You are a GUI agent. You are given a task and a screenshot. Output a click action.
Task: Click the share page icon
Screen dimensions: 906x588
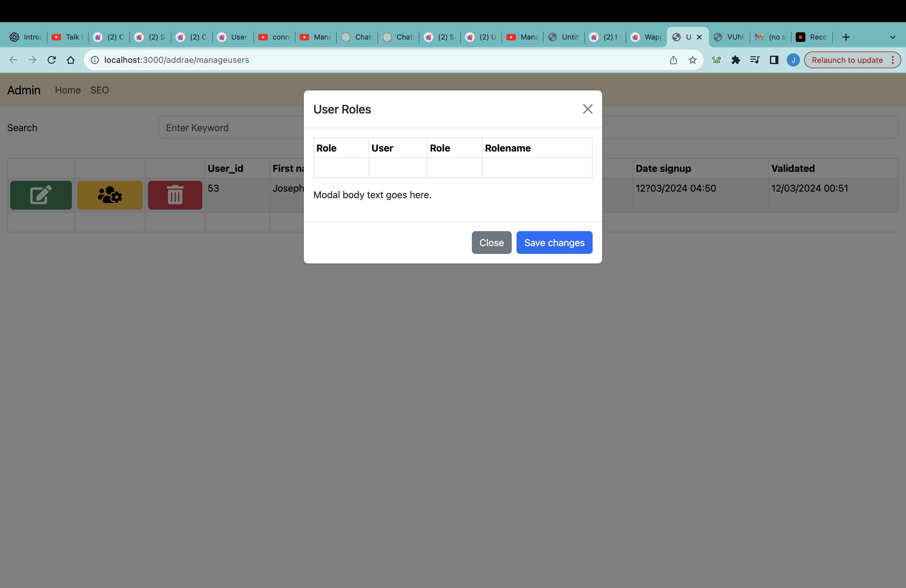pos(674,60)
